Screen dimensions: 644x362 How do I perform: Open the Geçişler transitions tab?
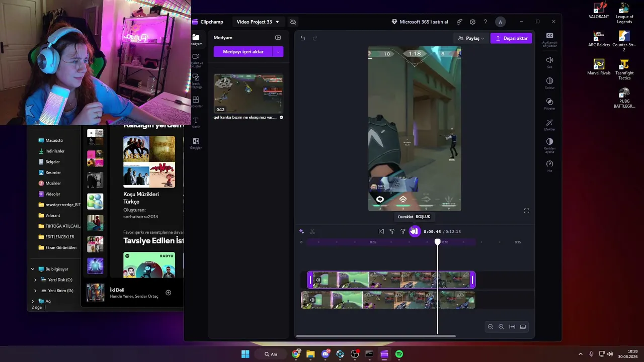pos(196,143)
